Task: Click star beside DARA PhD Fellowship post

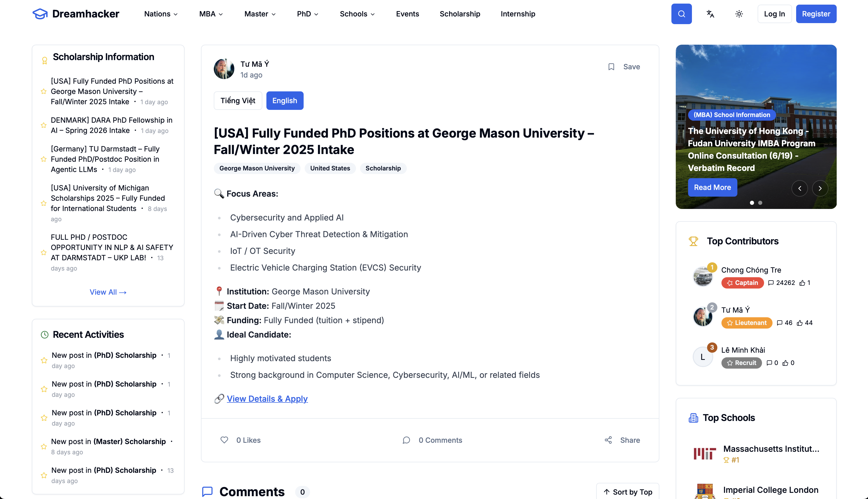Action: pos(44,126)
